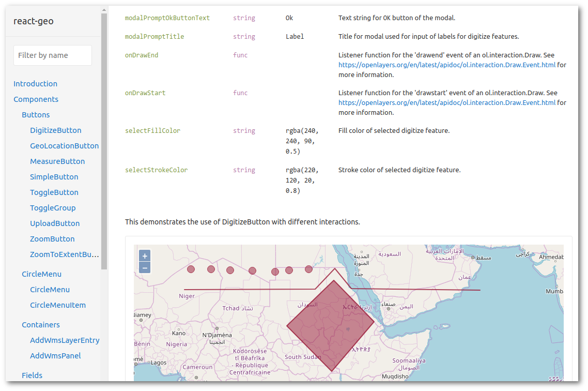
Task: Click the 'func' type in the onDrawStart row
Action: tap(240, 93)
